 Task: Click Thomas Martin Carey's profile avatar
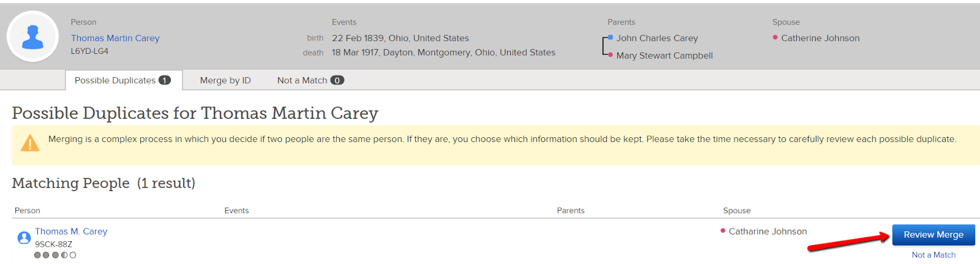point(32,37)
